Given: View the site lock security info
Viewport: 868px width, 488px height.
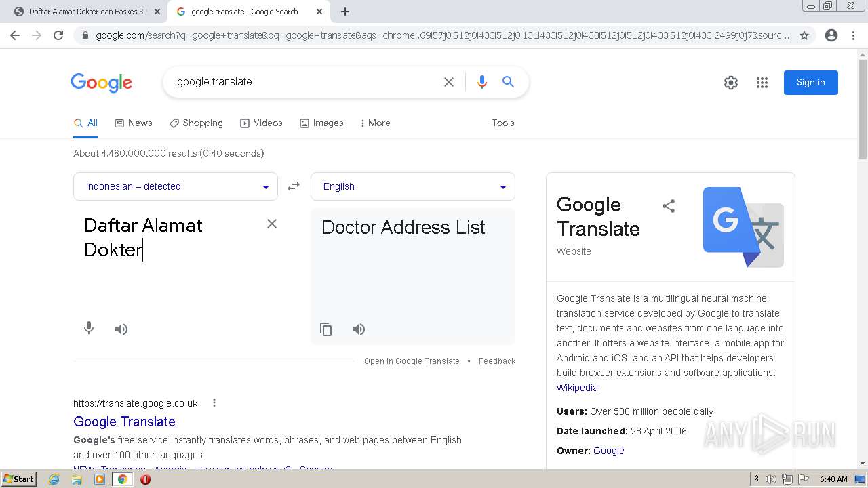Looking at the screenshot, I should (85, 35).
